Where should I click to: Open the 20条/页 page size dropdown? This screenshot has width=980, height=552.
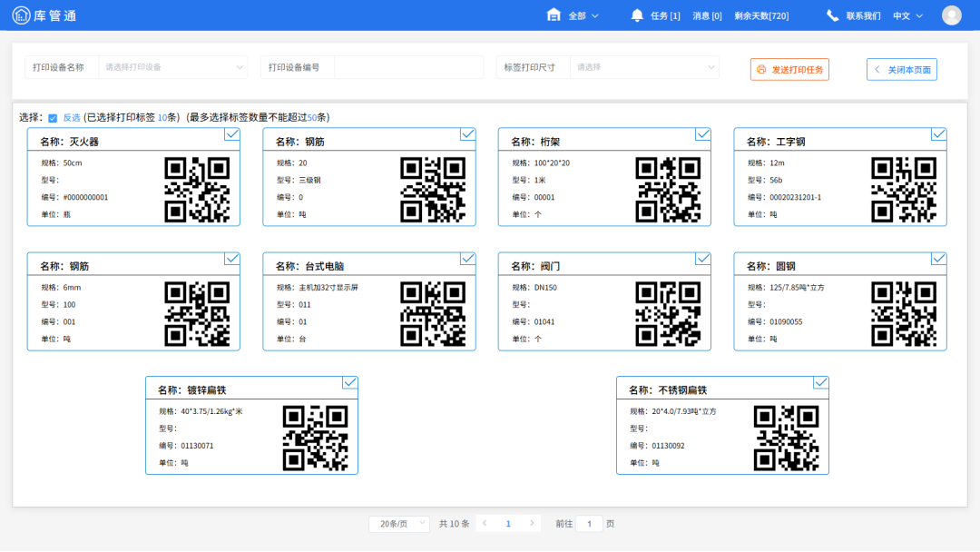pos(399,524)
